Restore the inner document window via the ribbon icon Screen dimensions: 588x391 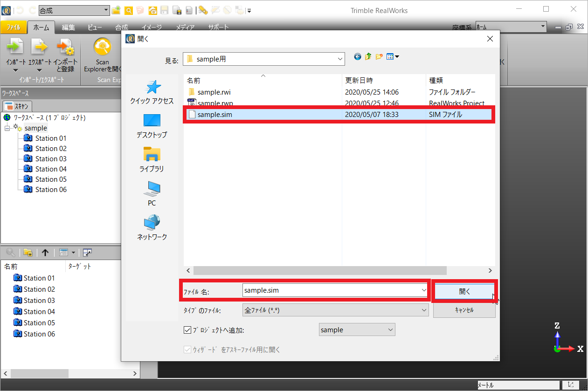point(569,27)
